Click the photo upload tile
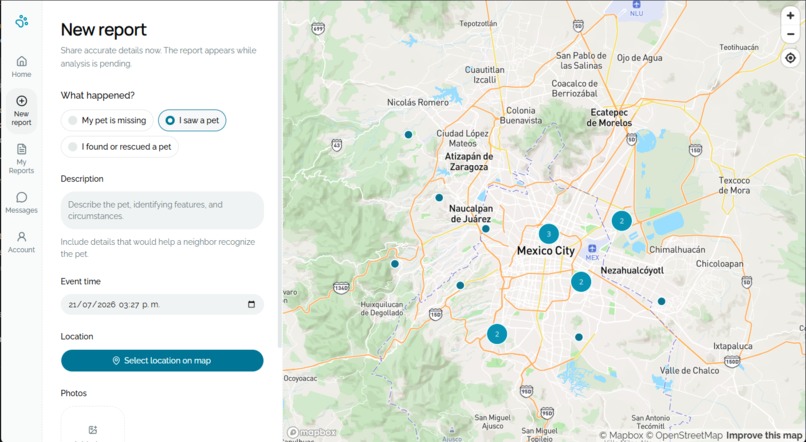Image resolution: width=806 pixels, height=442 pixels. click(x=93, y=427)
